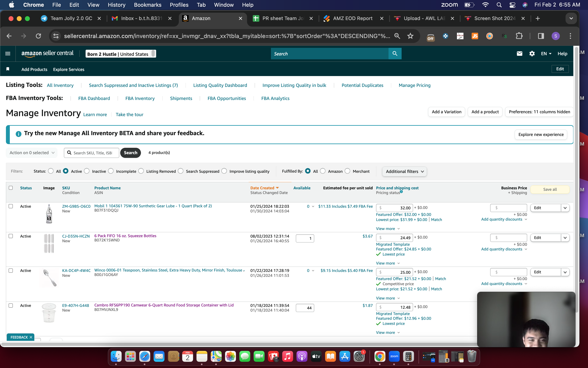Click the Add a product button
This screenshot has width=588, height=368.
pyautogui.click(x=485, y=112)
